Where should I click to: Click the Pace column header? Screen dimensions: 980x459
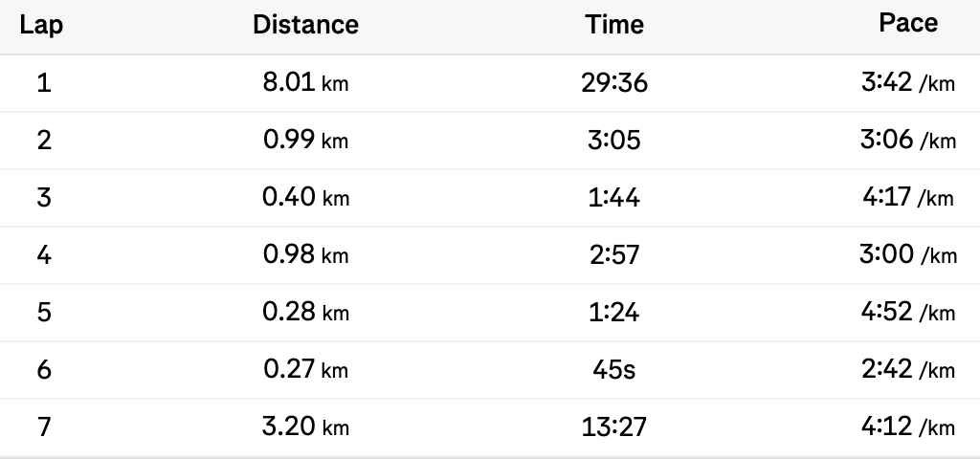coord(908,24)
